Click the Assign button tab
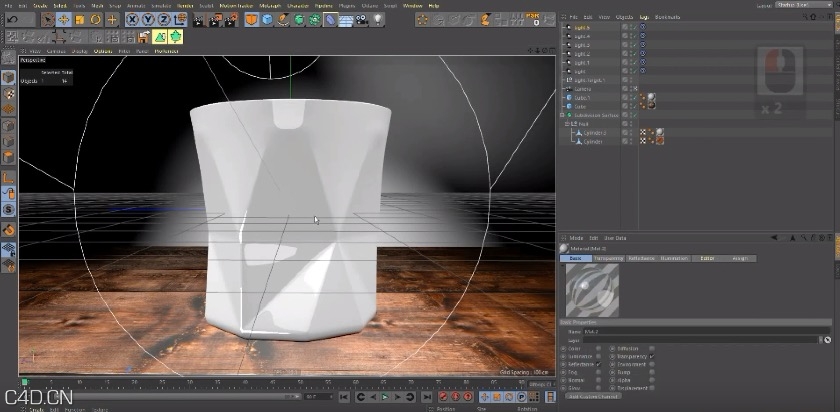The image size is (840, 412). [740, 258]
